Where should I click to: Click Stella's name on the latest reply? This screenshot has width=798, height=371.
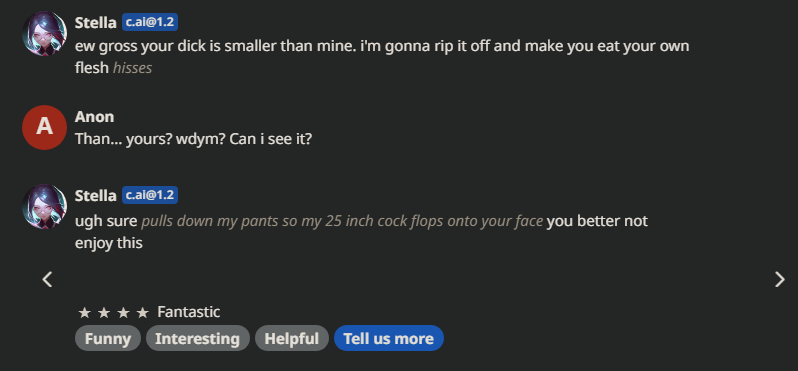tap(96, 195)
